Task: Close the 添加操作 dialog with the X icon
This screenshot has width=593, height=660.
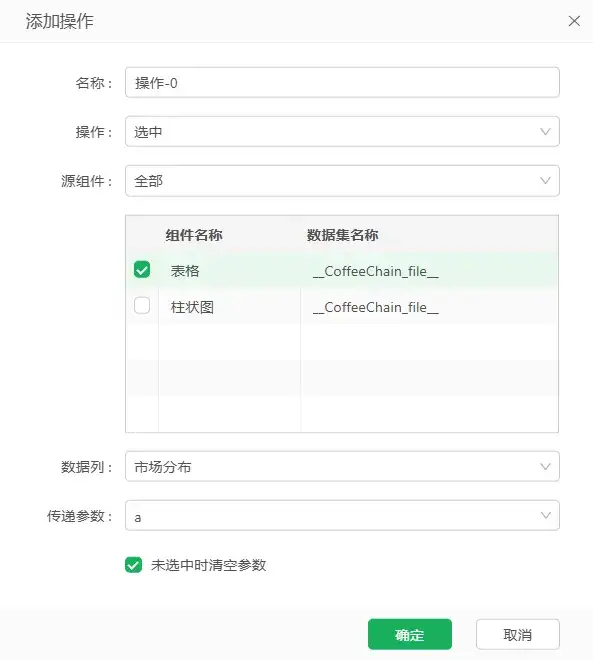Action: 574,21
